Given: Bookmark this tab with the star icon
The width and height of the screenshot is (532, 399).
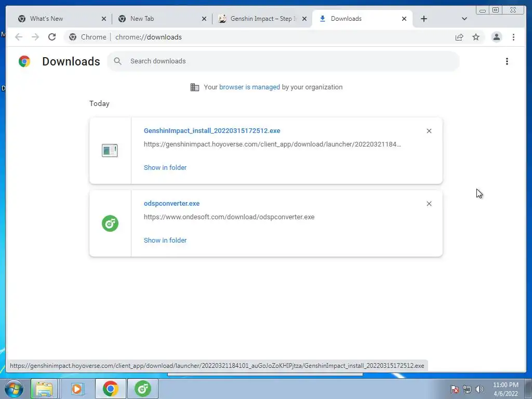Looking at the screenshot, I should (x=476, y=37).
